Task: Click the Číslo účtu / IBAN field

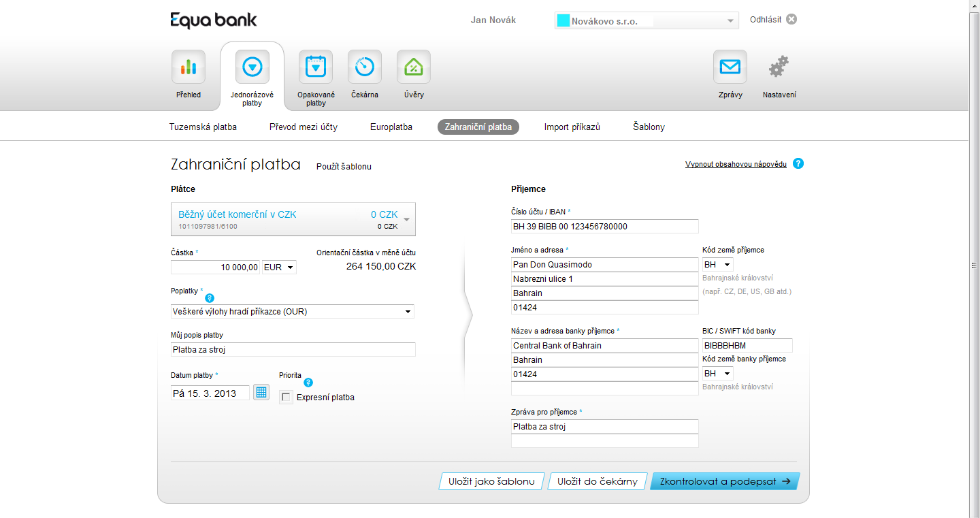Action: [605, 226]
